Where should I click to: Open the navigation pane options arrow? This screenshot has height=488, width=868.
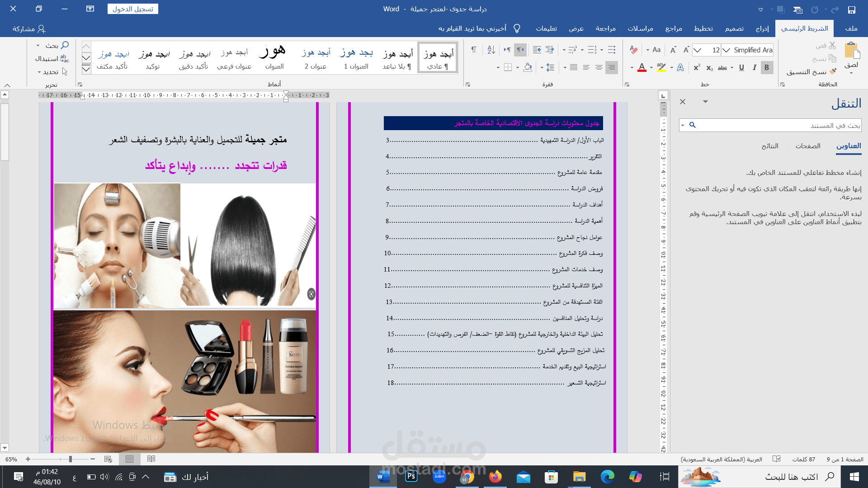click(x=705, y=102)
